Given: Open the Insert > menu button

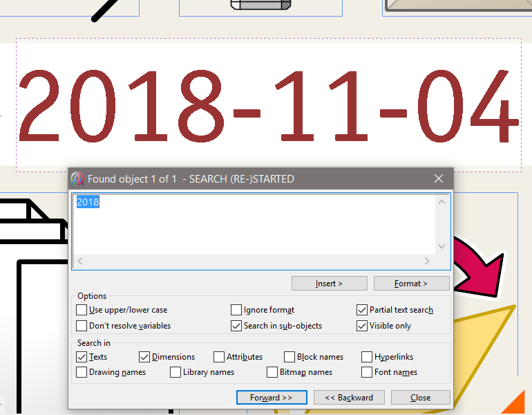Looking at the screenshot, I should (329, 283).
